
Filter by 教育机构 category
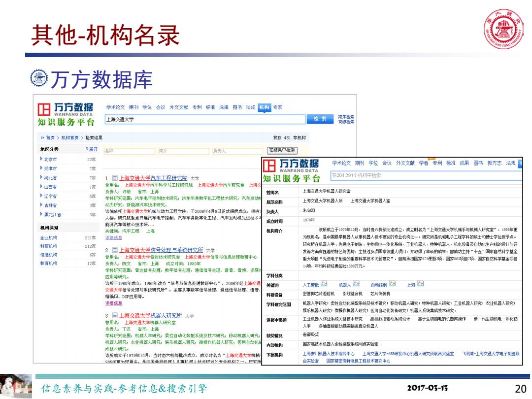coord(49,263)
